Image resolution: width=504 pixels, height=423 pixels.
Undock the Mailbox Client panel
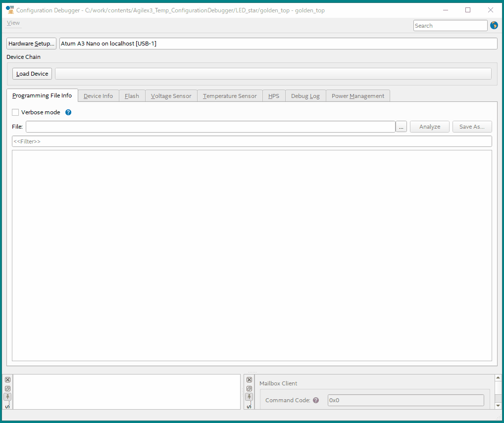[x=249, y=388]
